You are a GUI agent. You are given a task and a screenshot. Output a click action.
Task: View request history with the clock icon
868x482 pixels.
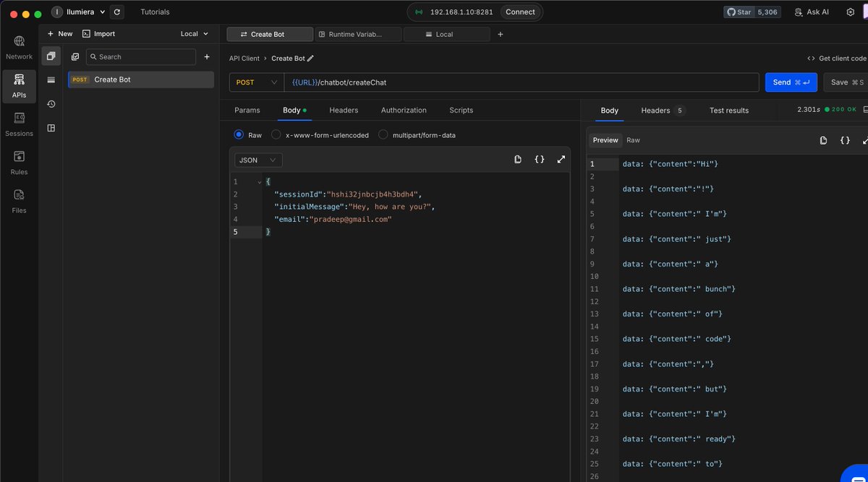50,103
